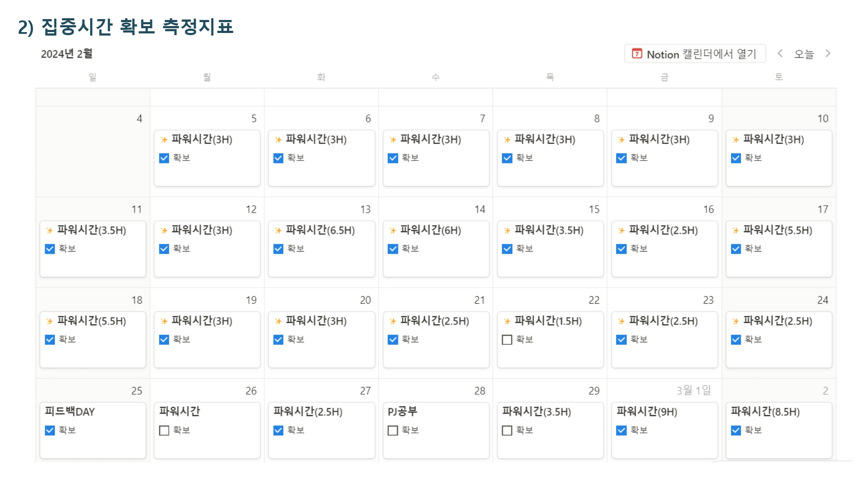This screenshot has width=868, height=488.
Task: Click sparkle icon on February 17 card
Action: click(x=736, y=230)
